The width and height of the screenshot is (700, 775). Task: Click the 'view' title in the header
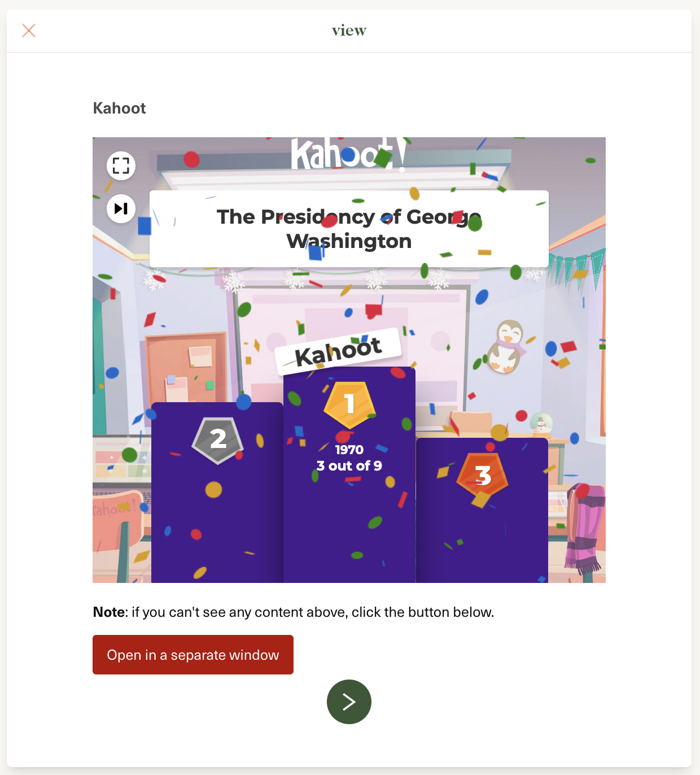pyautogui.click(x=349, y=31)
